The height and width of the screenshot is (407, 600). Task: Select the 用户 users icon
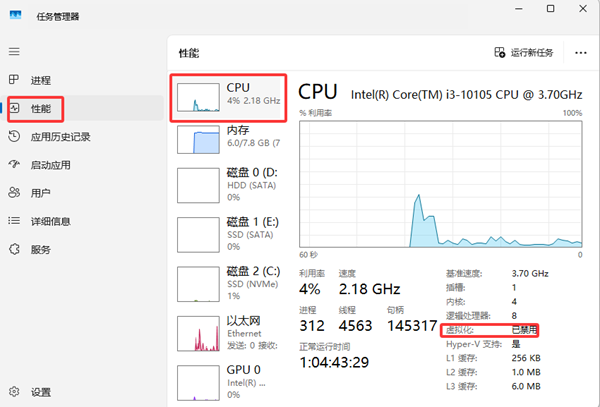pyautogui.click(x=14, y=193)
